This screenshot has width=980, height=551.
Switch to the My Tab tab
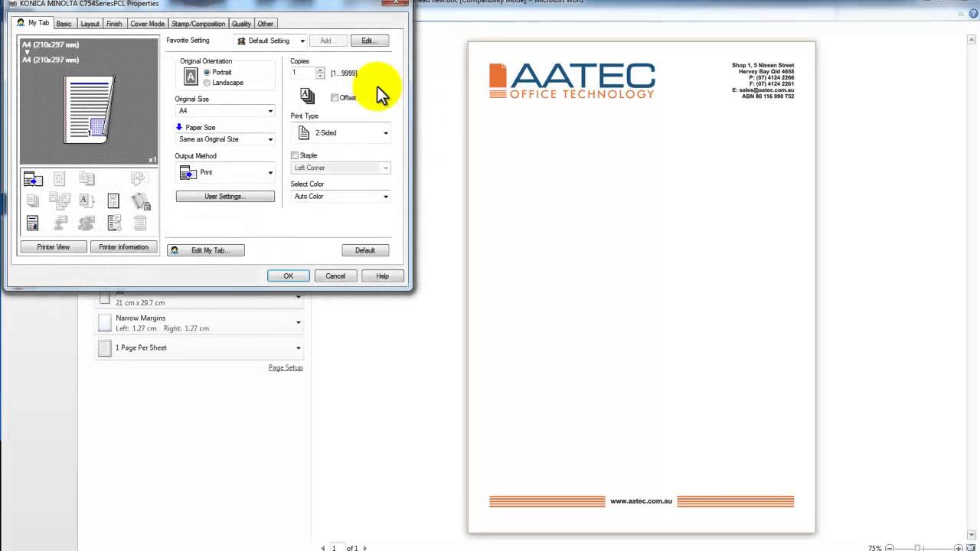pos(33,23)
